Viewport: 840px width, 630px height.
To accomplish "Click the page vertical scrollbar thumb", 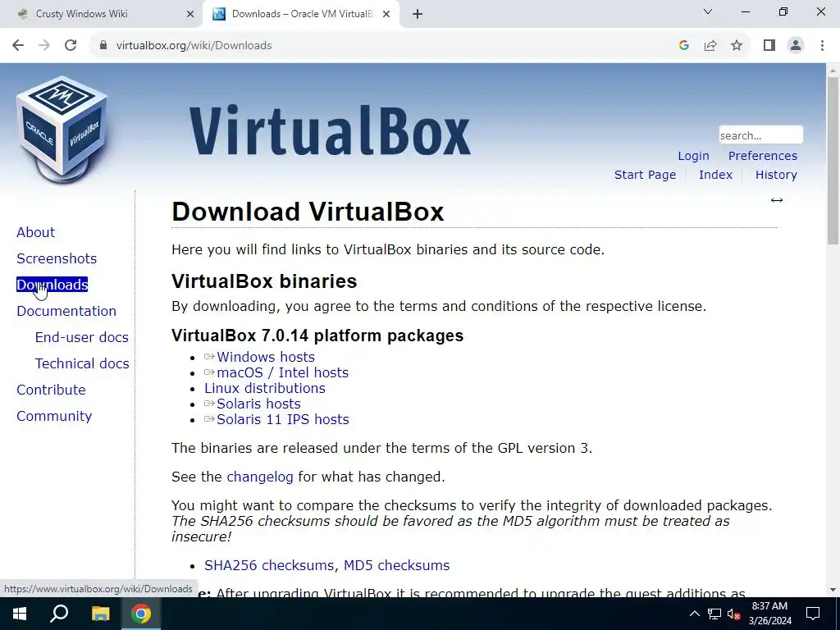I will (x=833, y=161).
